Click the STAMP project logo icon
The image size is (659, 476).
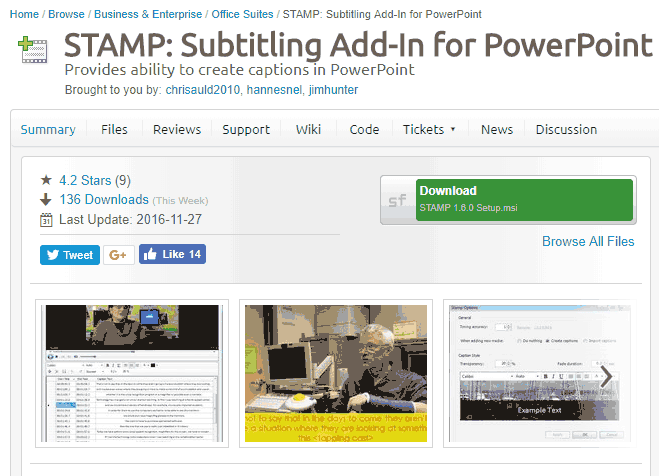pos(33,50)
